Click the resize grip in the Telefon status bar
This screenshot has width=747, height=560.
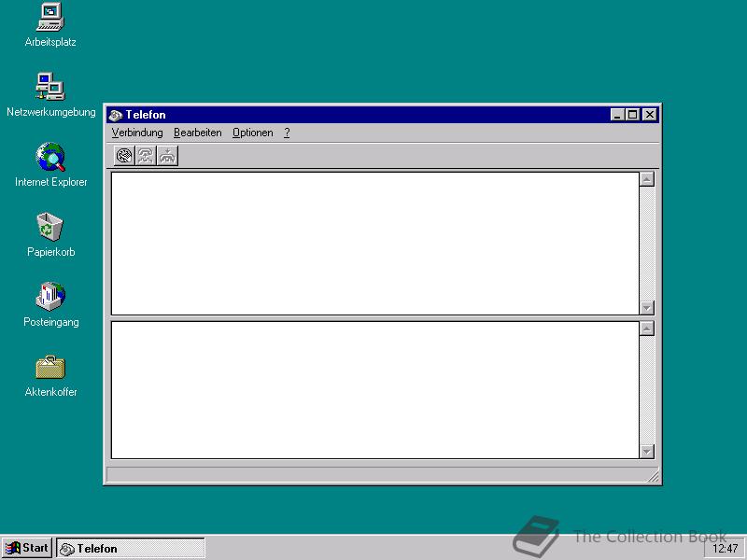click(x=653, y=476)
